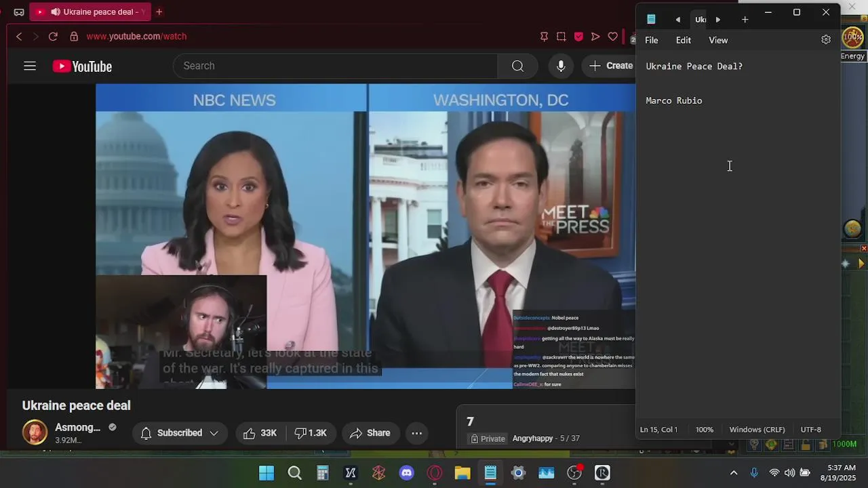Click the browser address bar URL
Screen dimensions: 868x488
(136, 36)
